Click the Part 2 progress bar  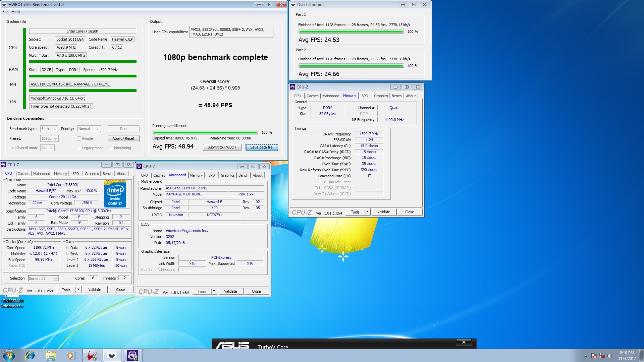tap(351, 66)
